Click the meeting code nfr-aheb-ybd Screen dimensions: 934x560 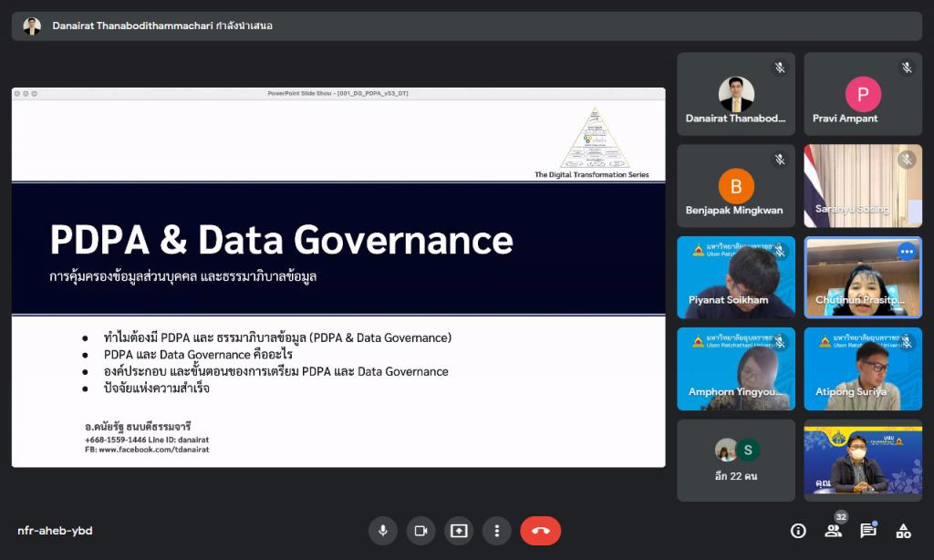click(x=55, y=531)
